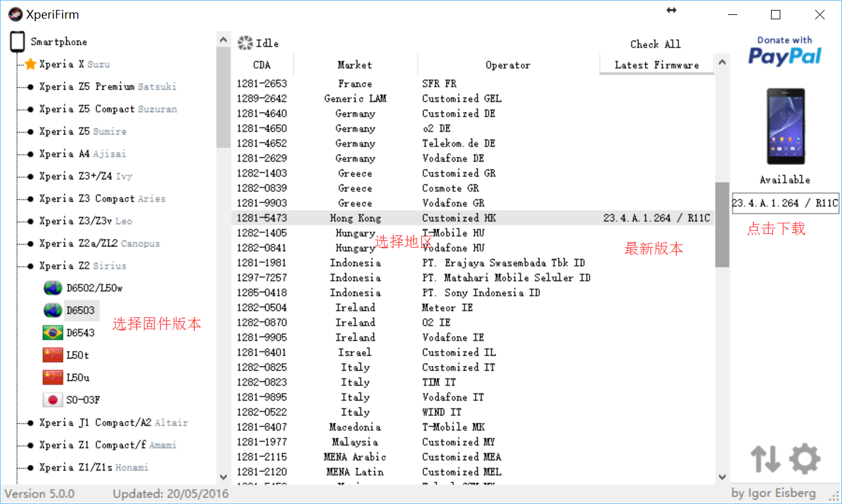The height and width of the screenshot is (504, 842).
Task: Open the settings gear icon
Action: pyautogui.click(x=805, y=459)
